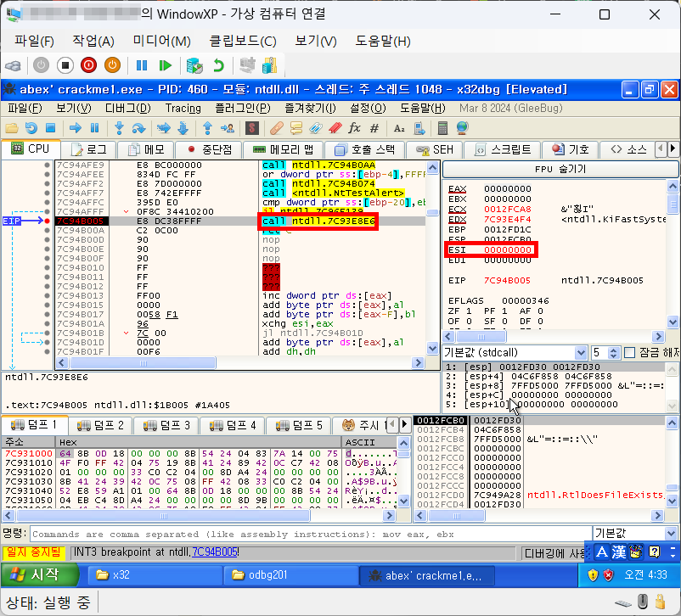Open labels with the blue tags icon

coord(316,128)
